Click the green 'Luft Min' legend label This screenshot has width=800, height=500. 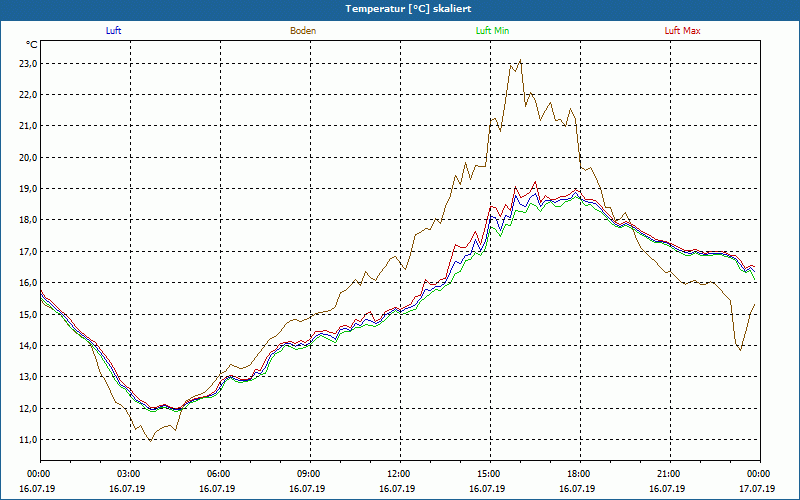pyautogui.click(x=492, y=31)
